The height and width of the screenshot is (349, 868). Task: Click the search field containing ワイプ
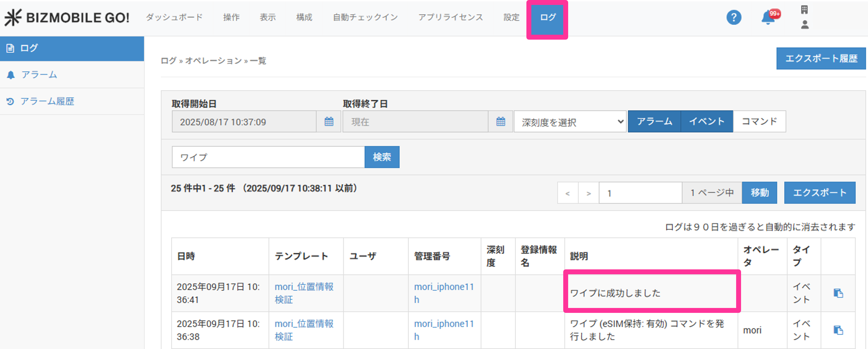(x=268, y=157)
